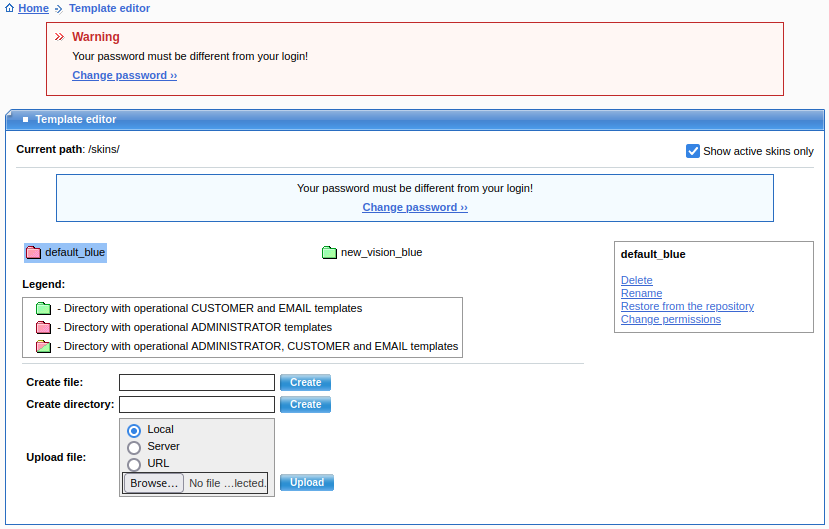Toggle Show active skins only checkbox

point(693,151)
